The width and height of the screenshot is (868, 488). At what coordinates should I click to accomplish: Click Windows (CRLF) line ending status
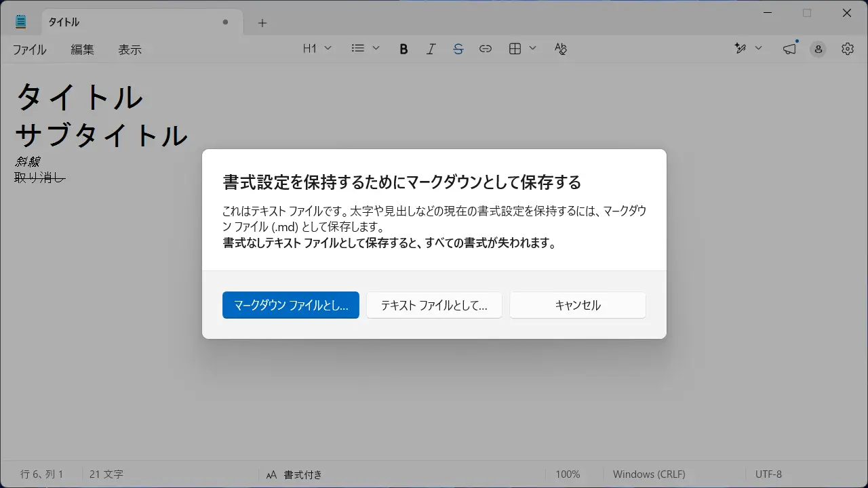649,474
